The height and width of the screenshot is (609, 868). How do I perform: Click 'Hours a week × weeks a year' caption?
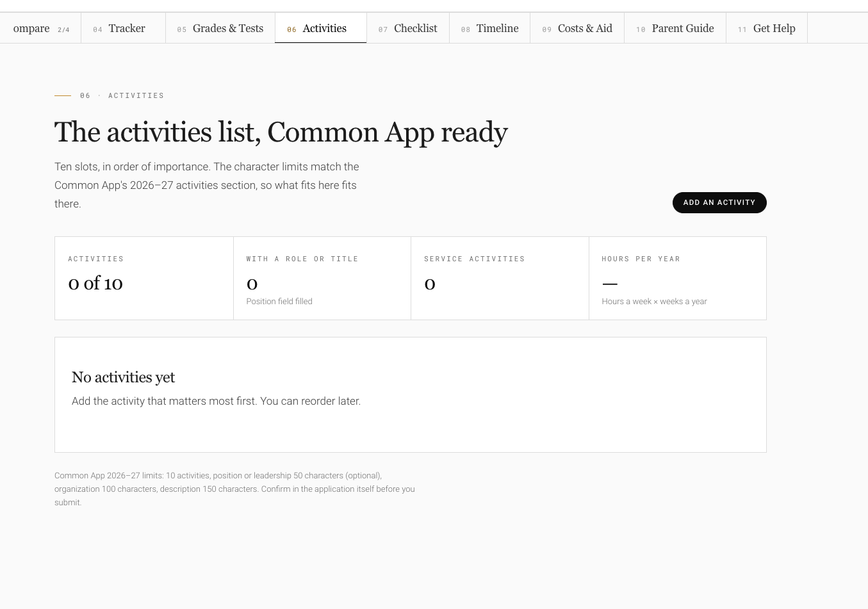(654, 302)
